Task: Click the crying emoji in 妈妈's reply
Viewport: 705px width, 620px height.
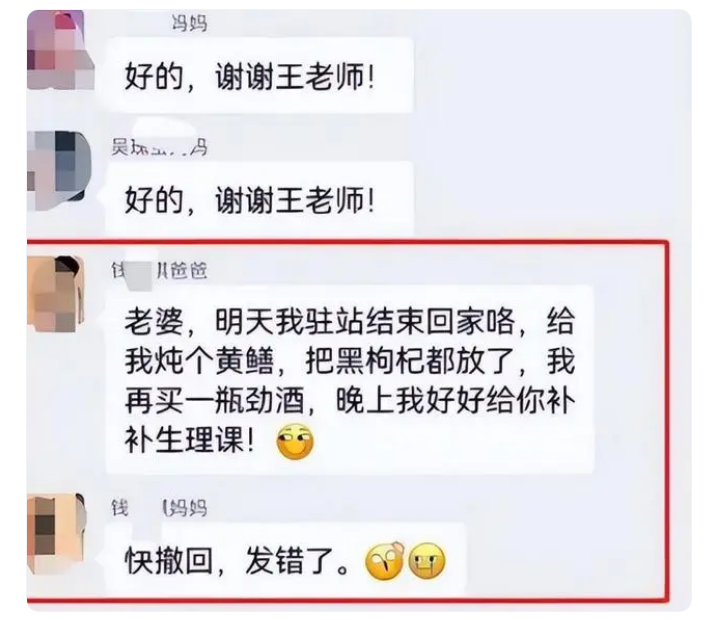Action: (x=427, y=561)
